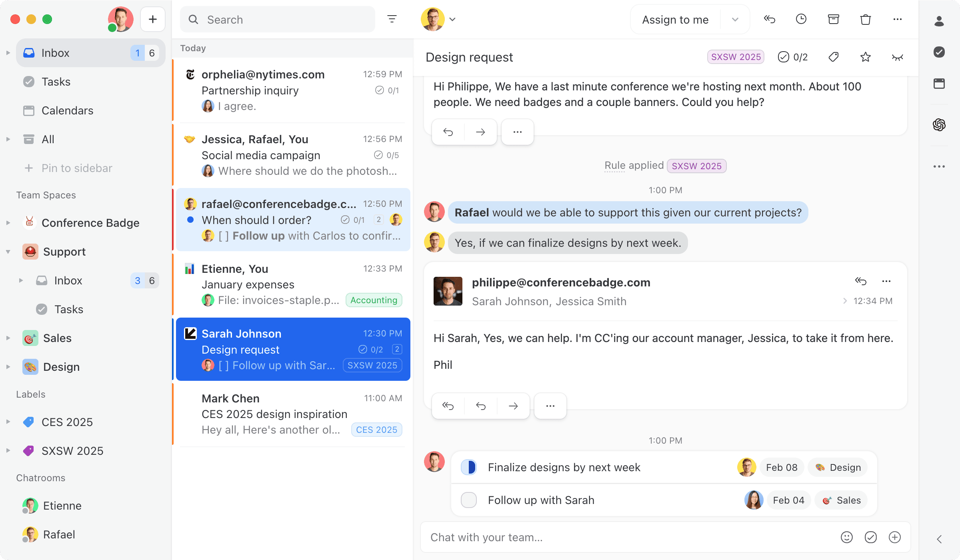Open the orphelia@nytimes.com Partnership inquiry conversation
The width and height of the screenshot is (960, 560).
coord(293,90)
